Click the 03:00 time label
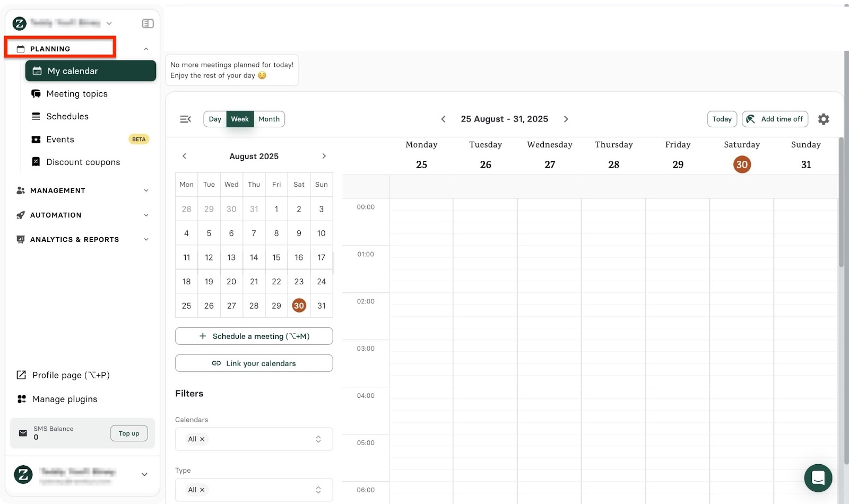The image size is (849, 504). [x=366, y=349]
